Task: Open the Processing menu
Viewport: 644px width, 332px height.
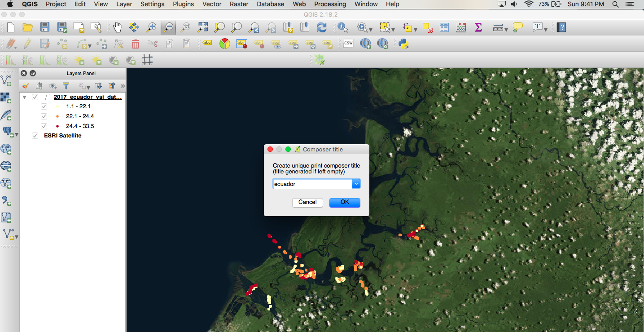Action: click(330, 4)
